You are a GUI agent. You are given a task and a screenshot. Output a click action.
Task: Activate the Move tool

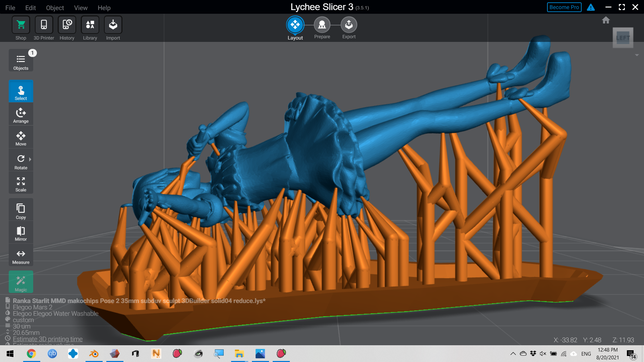click(21, 138)
